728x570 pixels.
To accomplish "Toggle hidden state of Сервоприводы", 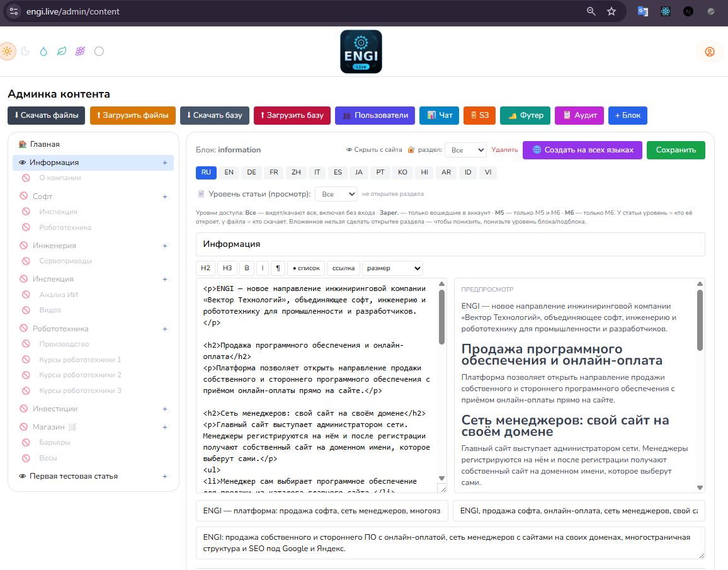I will [x=26, y=261].
